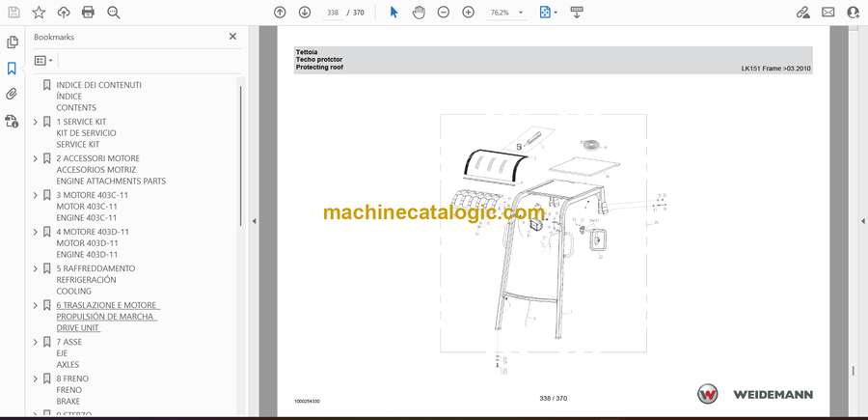The width and height of the screenshot is (868, 420).
Task: Open the bookmark options menu dropdown
Action: click(x=43, y=60)
